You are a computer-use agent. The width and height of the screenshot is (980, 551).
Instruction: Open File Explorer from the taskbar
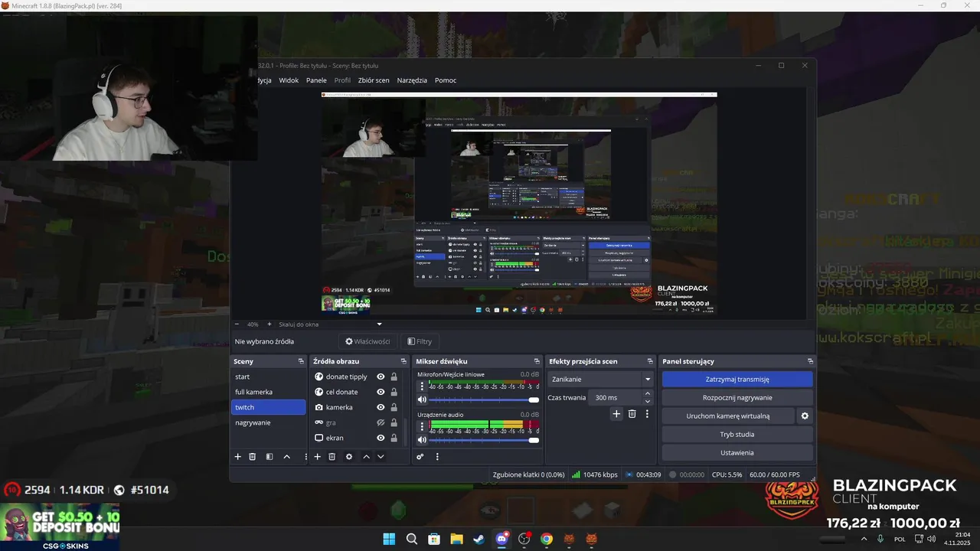(456, 539)
